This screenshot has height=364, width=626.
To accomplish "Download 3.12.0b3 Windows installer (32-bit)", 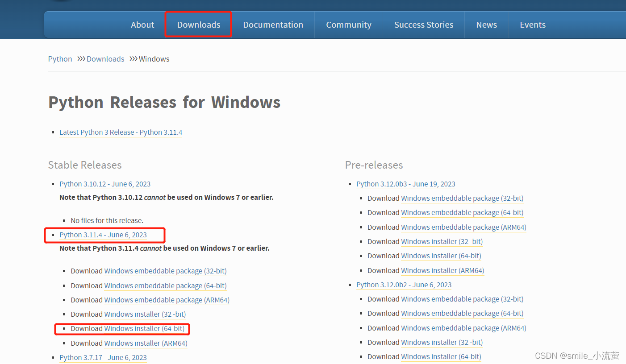I will (x=442, y=242).
